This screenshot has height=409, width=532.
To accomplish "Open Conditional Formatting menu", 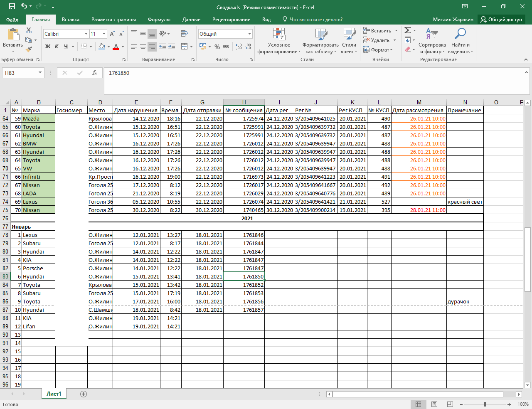I will [x=279, y=41].
